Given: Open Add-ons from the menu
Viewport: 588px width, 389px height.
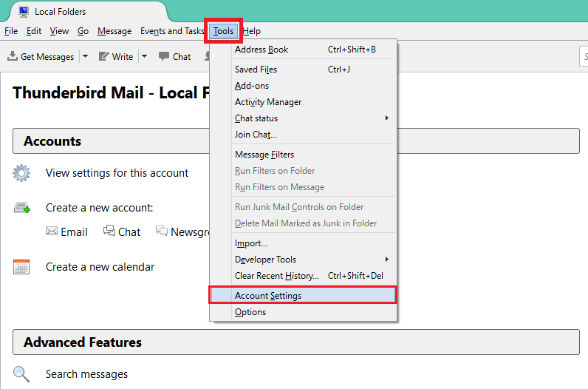Looking at the screenshot, I should 303,86.
